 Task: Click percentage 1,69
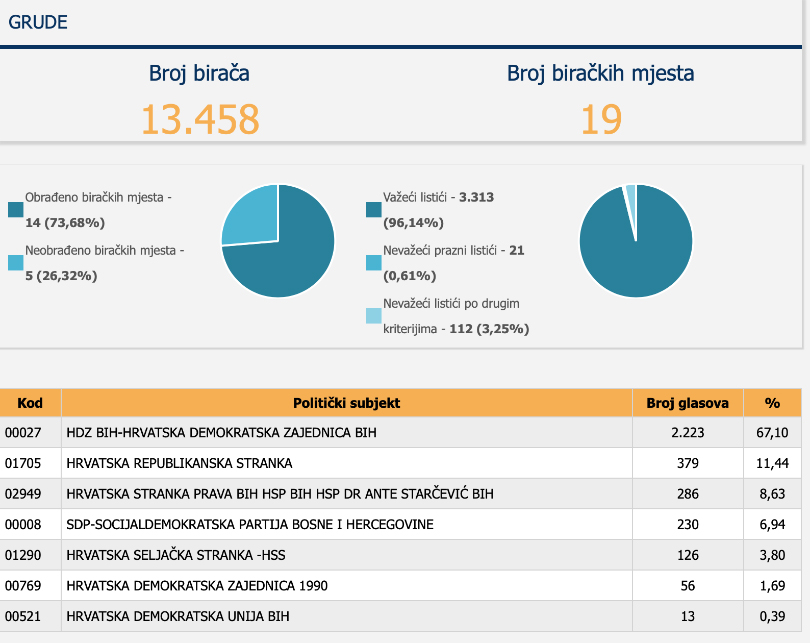[772, 586]
